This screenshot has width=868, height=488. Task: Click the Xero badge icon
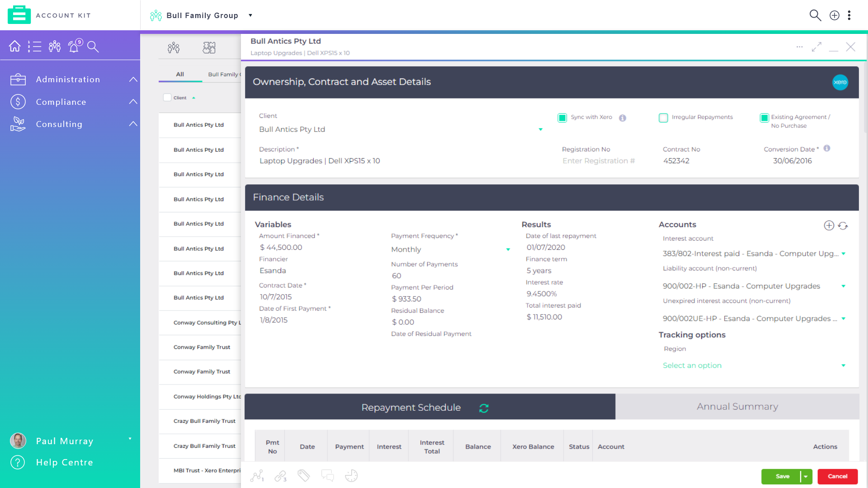click(x=840, y=82)
